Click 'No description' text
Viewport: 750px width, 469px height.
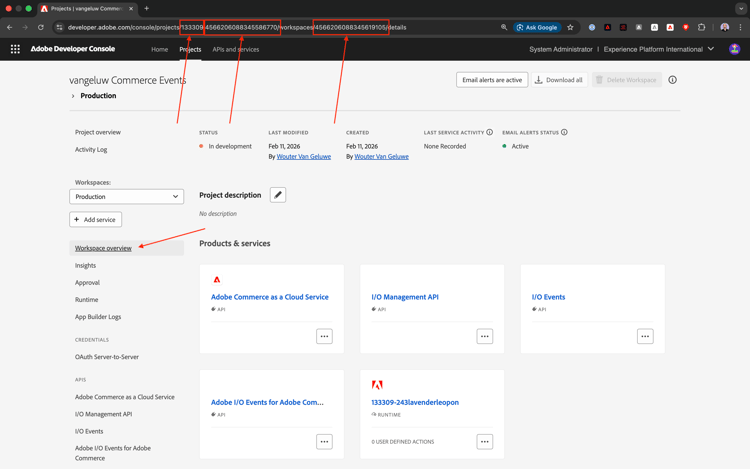(218, 214)
